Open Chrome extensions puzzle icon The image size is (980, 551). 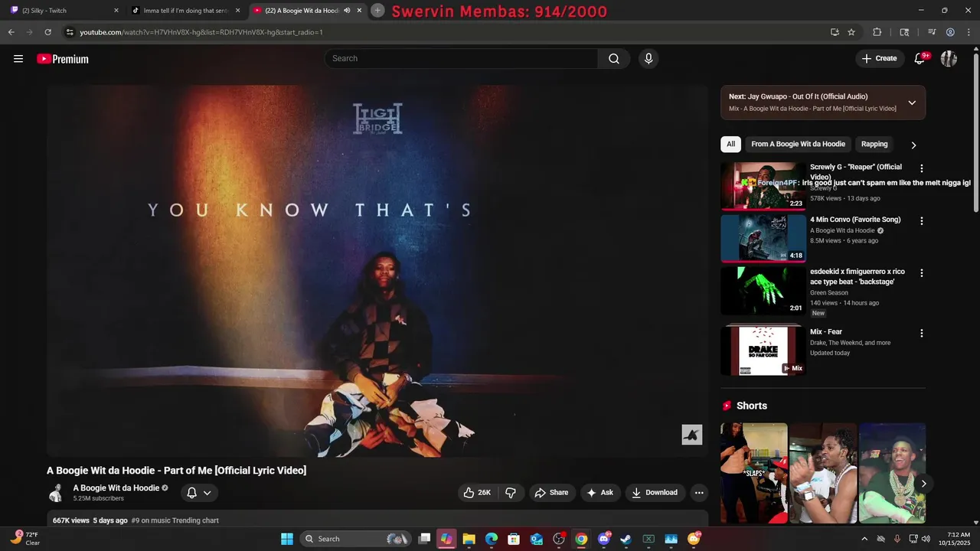pyautogui.click(x=877, y=32)
